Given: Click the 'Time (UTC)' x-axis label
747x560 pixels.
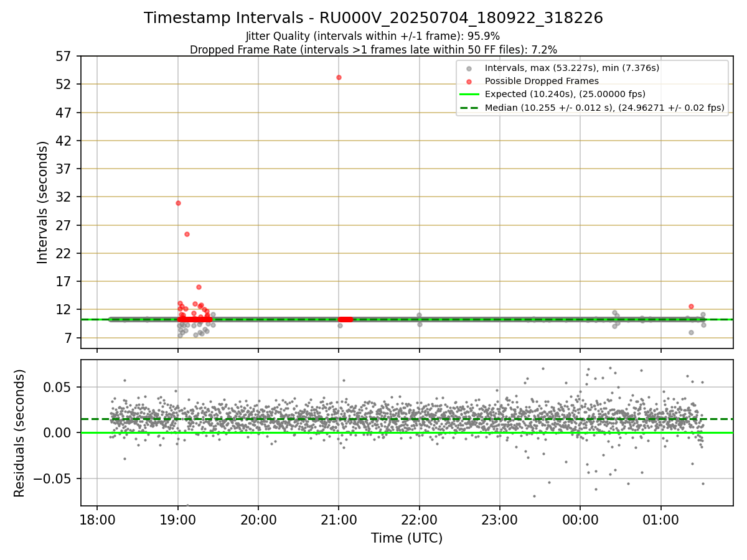Looking at the screenshot, I should (x=406, y=538).
